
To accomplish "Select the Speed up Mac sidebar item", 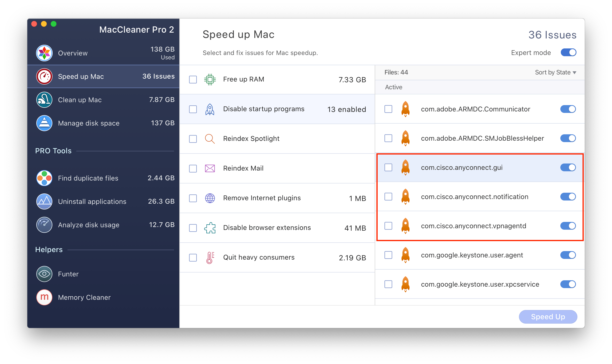I will [103, 77].
